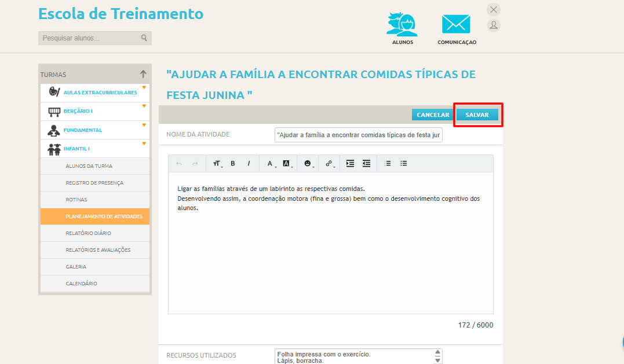Insert a bulleted list
Screen dimensions: 624x364
(x=404, y=164)
